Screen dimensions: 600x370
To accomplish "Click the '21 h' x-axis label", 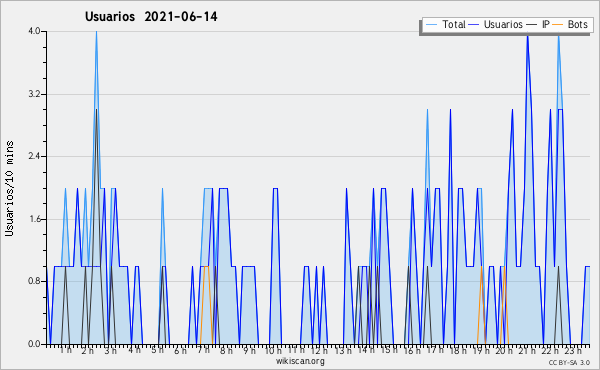I will click(x=527, y=351).
